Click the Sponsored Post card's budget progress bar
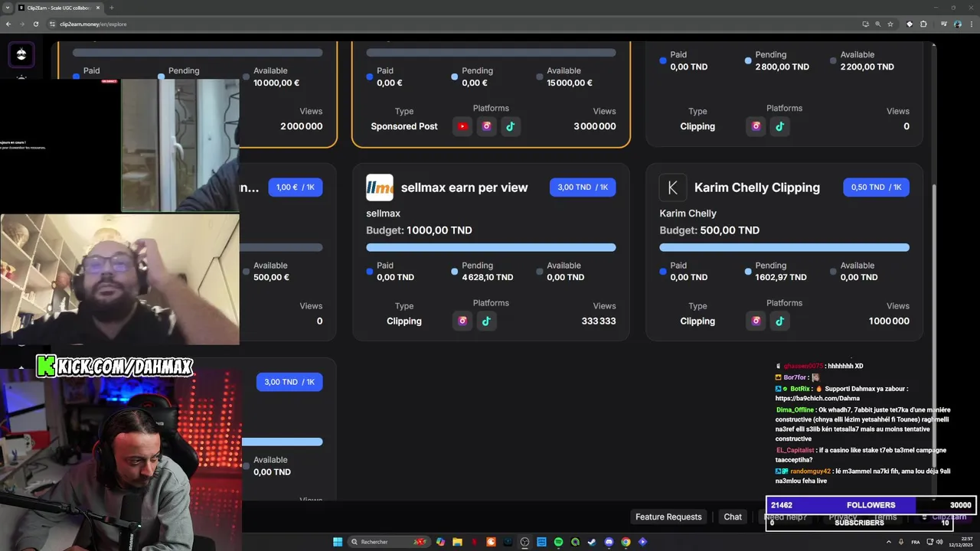The width and height of the screenshot is (980, 551). 491,53
